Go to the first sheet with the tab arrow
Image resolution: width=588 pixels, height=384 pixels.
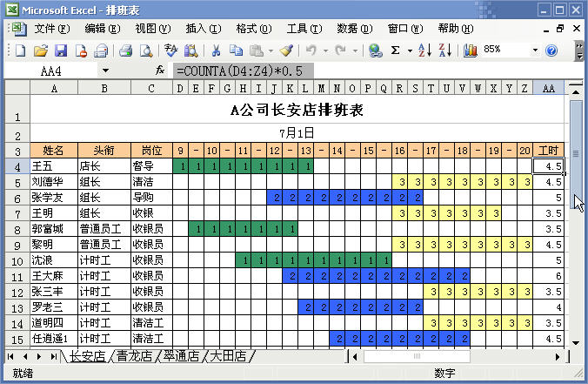[x=10, y=356]
